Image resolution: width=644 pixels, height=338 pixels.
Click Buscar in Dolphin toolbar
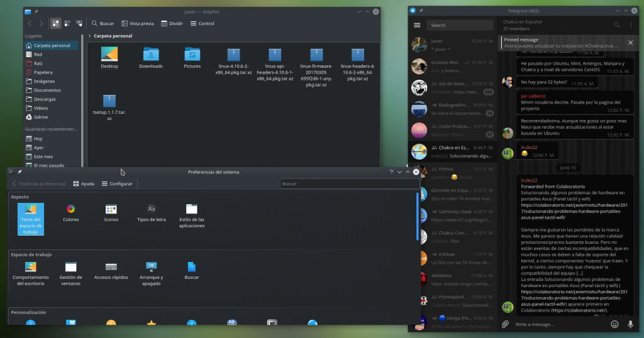coord(103,23)
